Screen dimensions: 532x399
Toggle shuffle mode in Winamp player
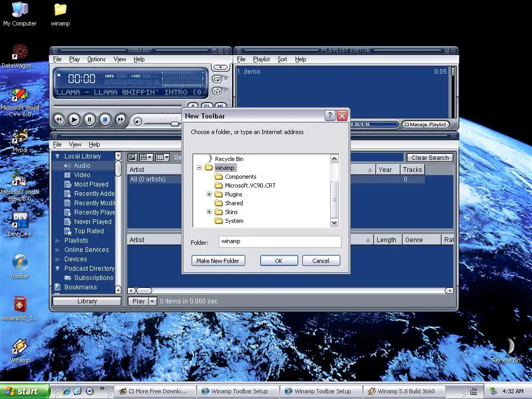pyautogui.click(x=217, y=91)
